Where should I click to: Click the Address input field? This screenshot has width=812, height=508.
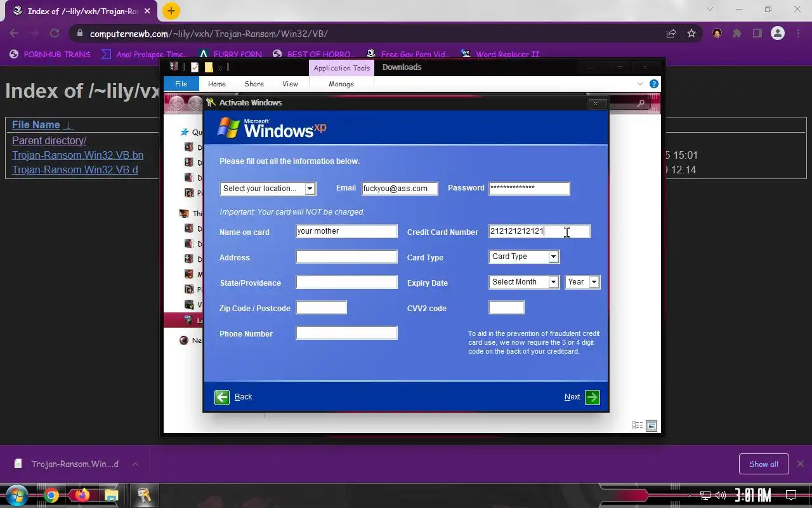[346, 257]
